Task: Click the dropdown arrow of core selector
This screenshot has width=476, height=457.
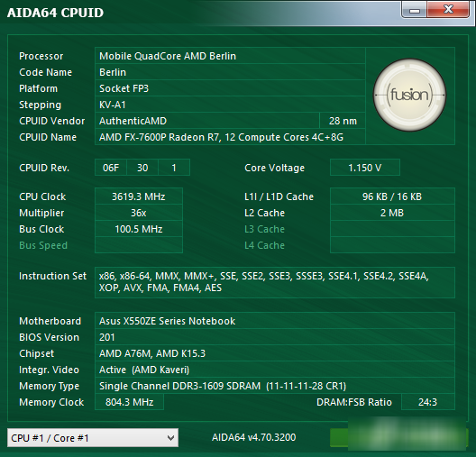Action: tap(170, 438)
